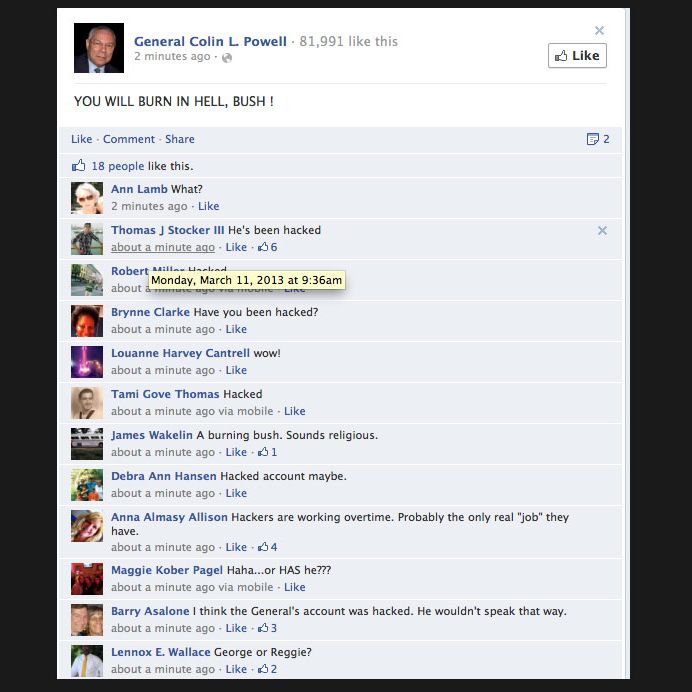Screen dimensions: 692x692
Task: View the 1 like on James Wakelin's comment
Action: pos(267,452)
